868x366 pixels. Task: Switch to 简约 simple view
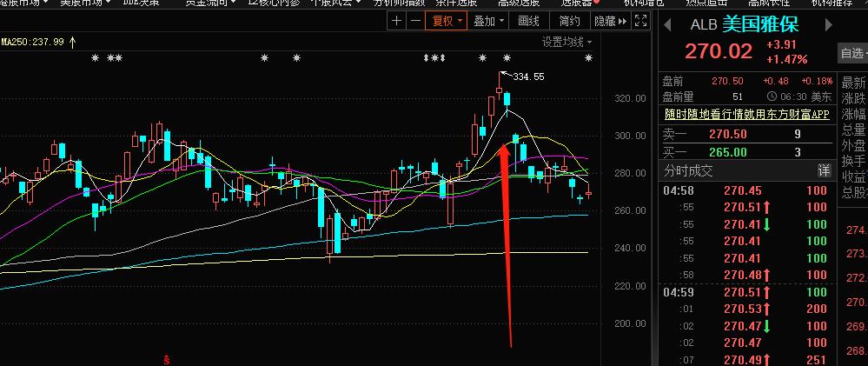(570, 21)
